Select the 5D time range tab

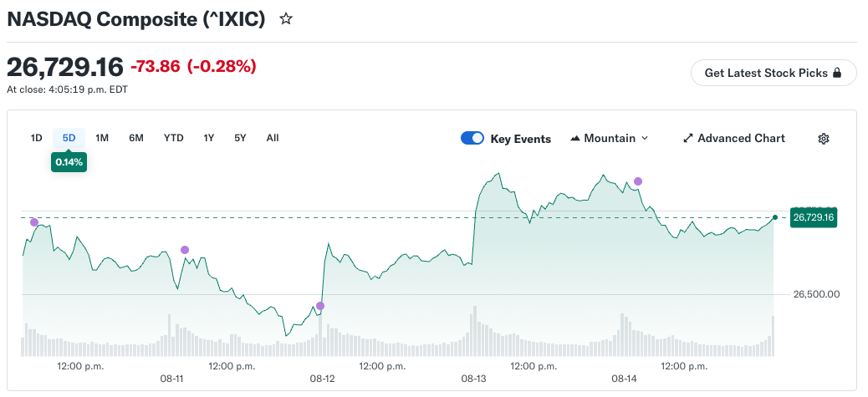69,138
